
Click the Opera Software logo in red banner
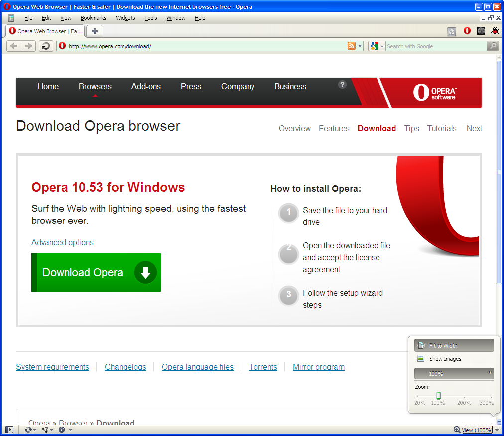point(434,92)
